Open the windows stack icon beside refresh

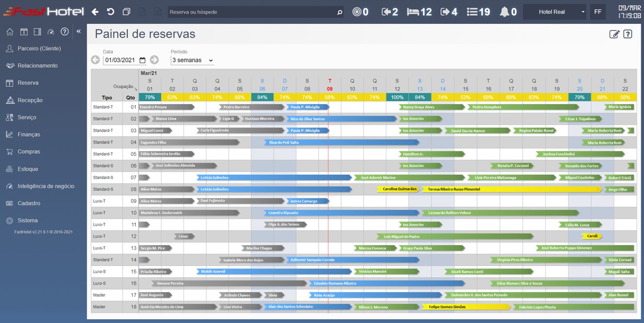tap(127, 12)
